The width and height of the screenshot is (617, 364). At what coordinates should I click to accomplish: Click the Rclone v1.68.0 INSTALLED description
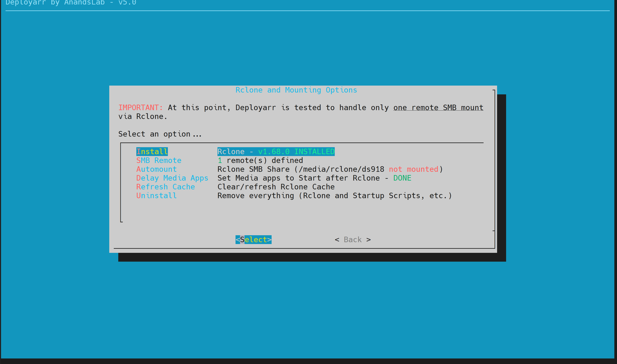(276, 151)
